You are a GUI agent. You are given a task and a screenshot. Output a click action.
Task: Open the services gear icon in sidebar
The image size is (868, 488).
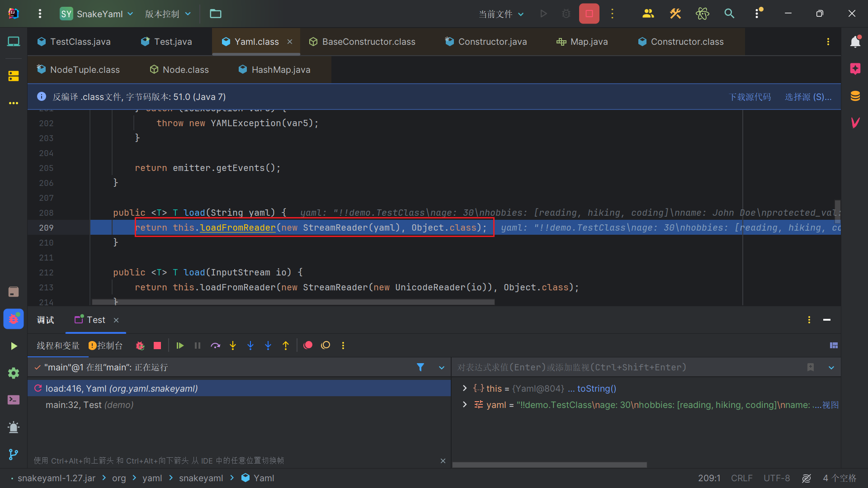point(14,373)
